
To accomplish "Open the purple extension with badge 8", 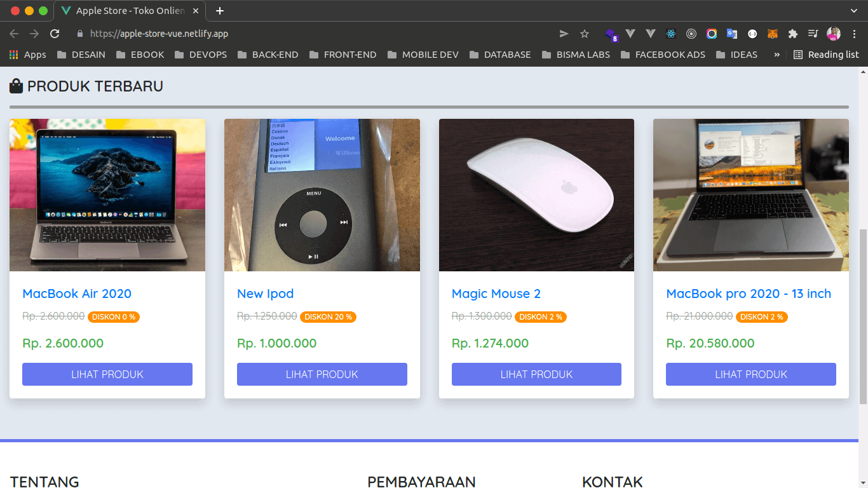I will tap(611, 34).
